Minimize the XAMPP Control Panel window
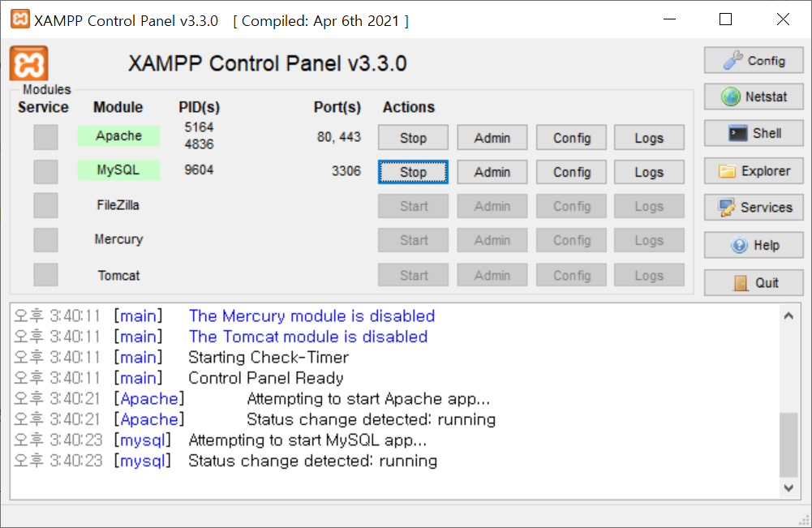Image resolution: width=812 pixels, height=528 pixels. pos(669,19)
